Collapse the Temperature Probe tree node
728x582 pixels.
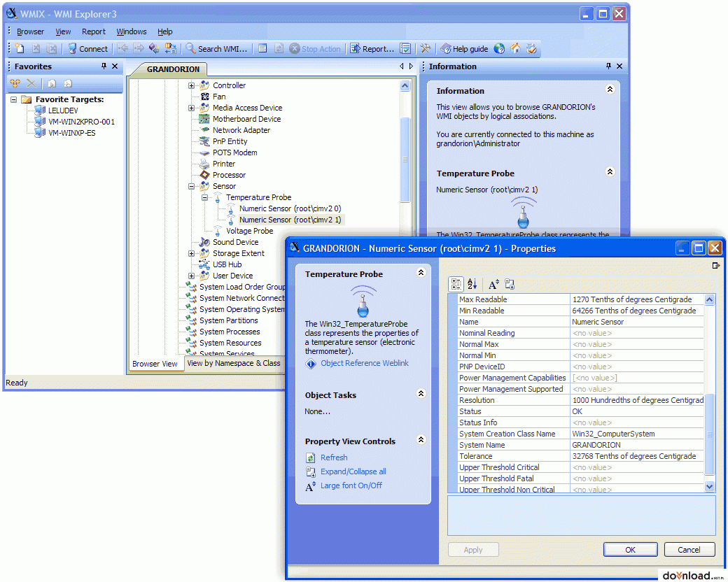tap(204, 197)
